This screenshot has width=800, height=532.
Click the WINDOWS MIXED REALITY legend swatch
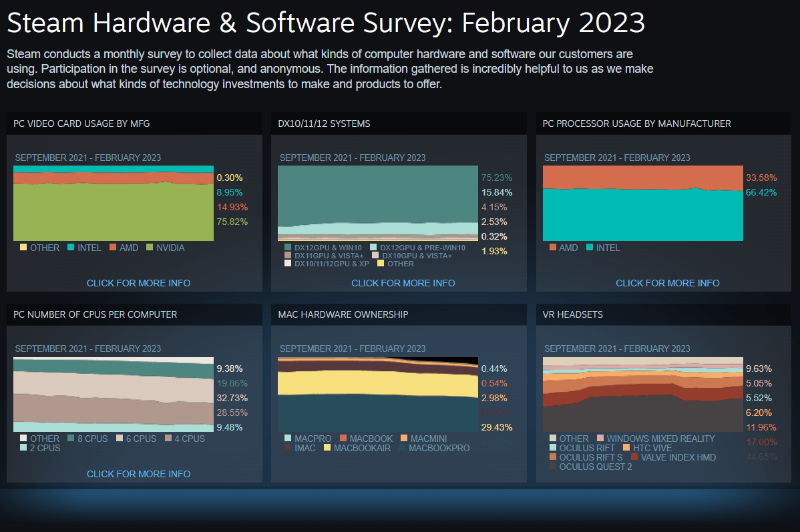point(600,439)
